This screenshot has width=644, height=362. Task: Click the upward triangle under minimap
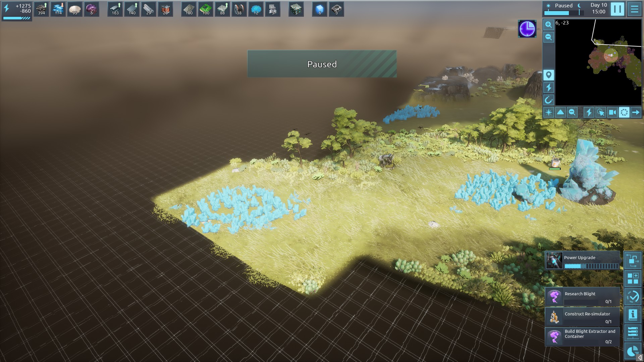pyautogui.click(x=560, y=112)
